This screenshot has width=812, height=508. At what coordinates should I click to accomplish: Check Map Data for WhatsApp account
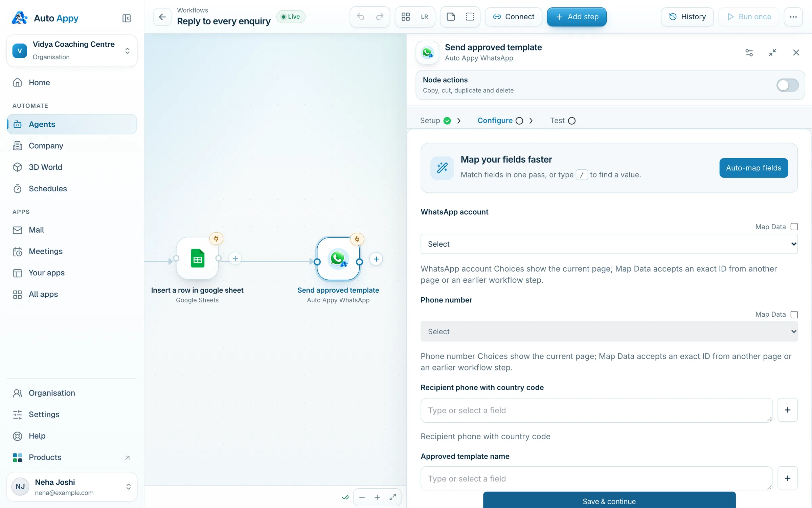point(794,227)
